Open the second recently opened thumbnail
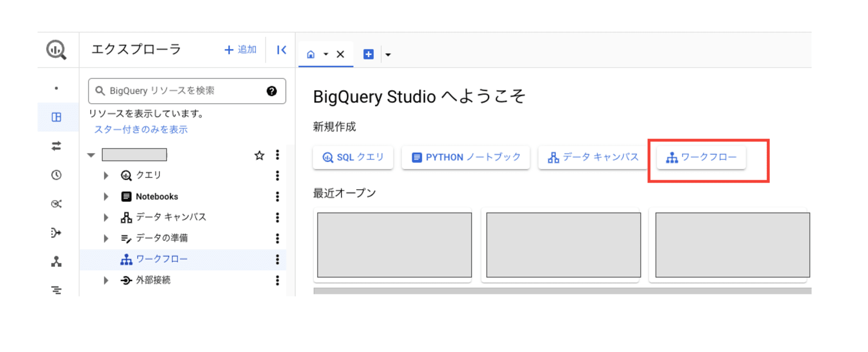The height and width of the screenshot is (352, 868). coord(563,245)
